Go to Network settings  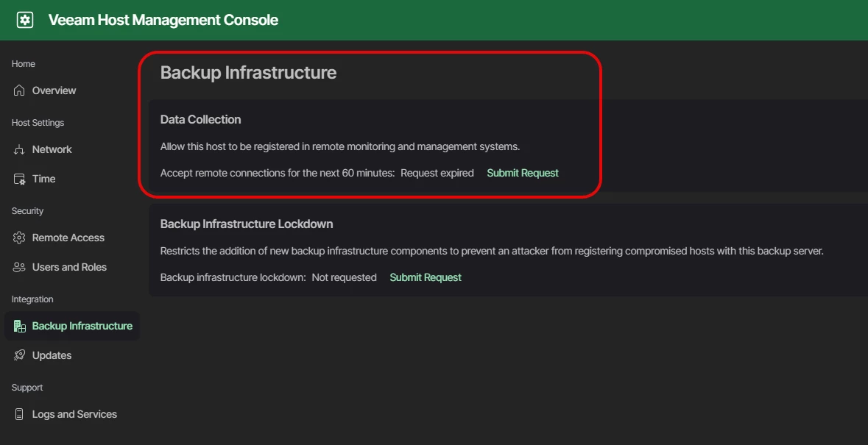pyautogui.click(x=52, y=149)
